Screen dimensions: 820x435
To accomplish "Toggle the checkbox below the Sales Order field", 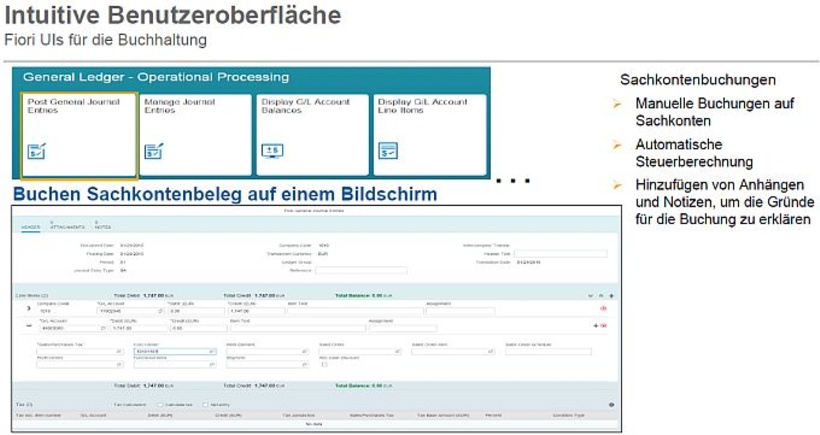I will [x=324, y=365].
